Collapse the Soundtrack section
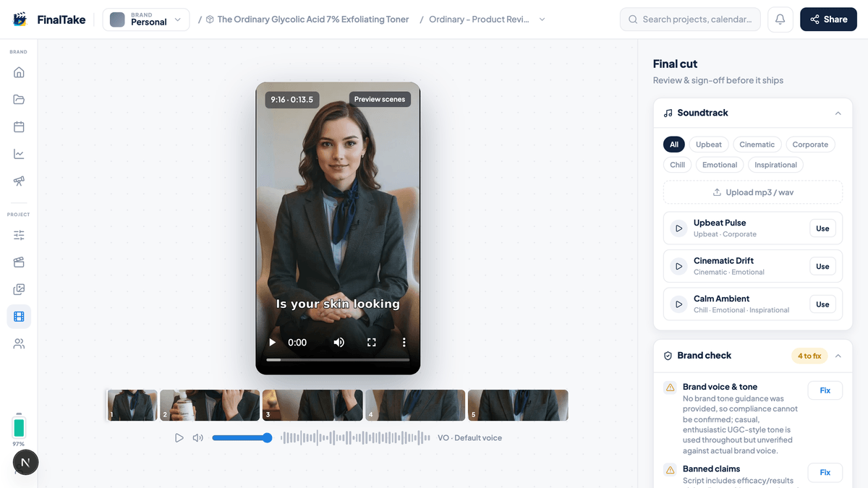The height and width of the screenshot is (488, 868). (x=838, y=114)
